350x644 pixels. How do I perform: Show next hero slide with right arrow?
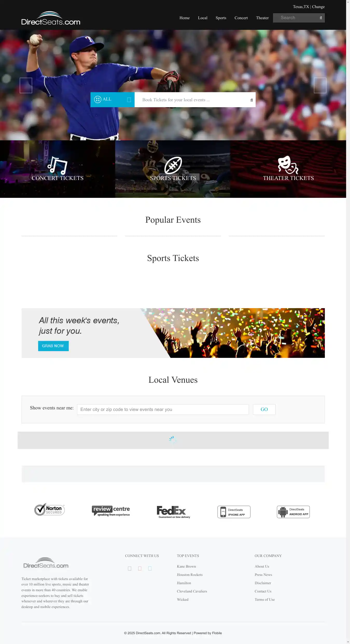coord(320,85)
